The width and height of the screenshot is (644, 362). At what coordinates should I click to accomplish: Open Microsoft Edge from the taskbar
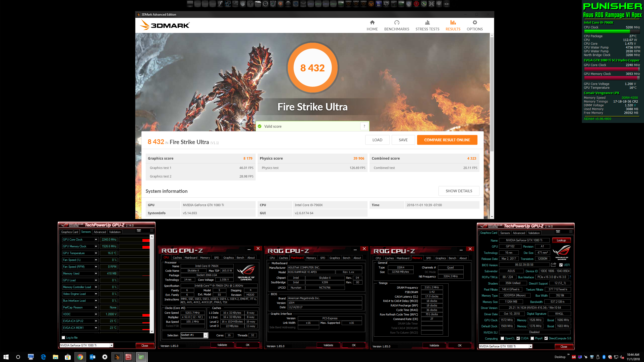(43, 357)
